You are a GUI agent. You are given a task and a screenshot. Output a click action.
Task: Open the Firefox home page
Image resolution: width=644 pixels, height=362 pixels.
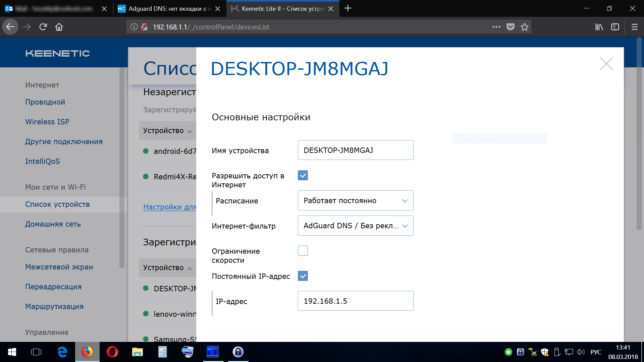pyautogui.click(x=59, y=27)
